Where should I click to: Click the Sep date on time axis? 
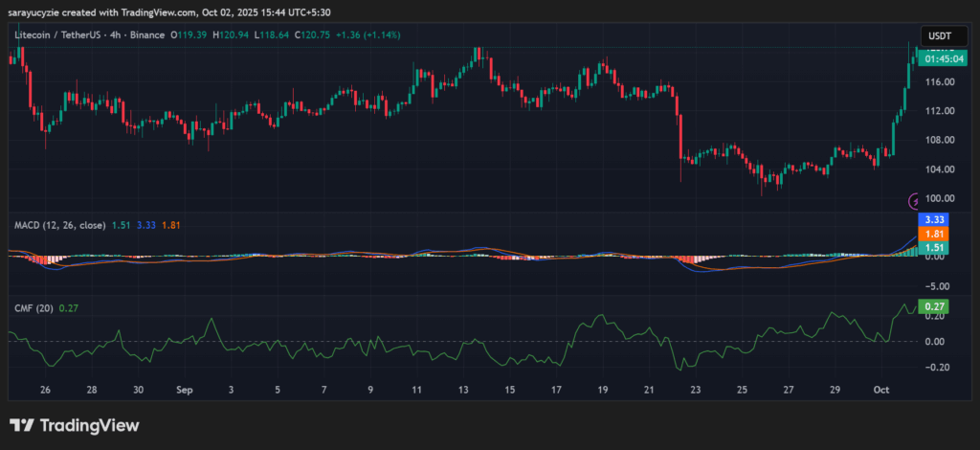point(184,391)
